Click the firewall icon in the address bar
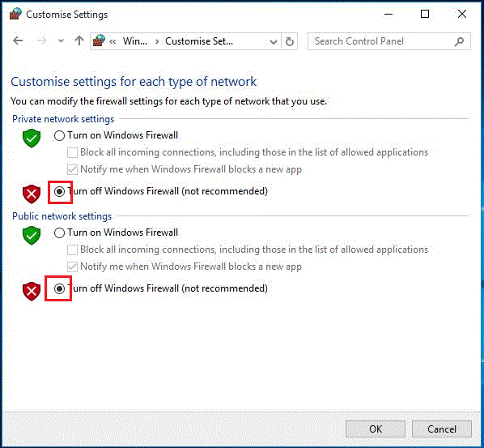The height and width of the screenshot is (448, 484). point(99,41)
